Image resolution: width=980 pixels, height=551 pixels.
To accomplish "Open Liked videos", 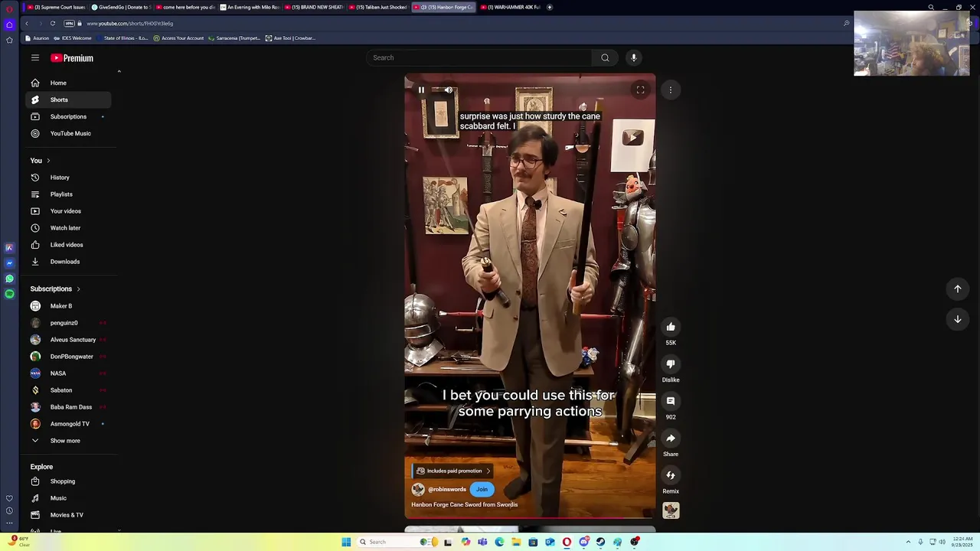I will [x=67, y=245].
